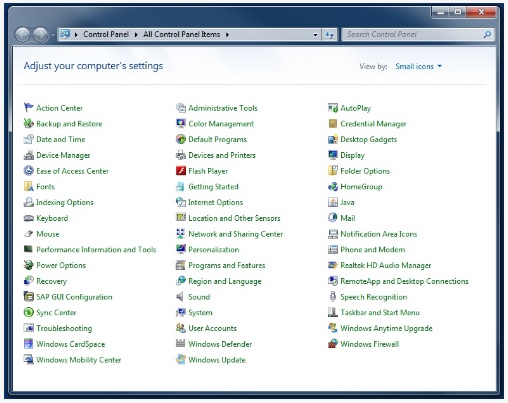The image size is (508, 403).
Task: Expand the arrow after Control Panel breadcrumb
Action: tap(136, 34)
